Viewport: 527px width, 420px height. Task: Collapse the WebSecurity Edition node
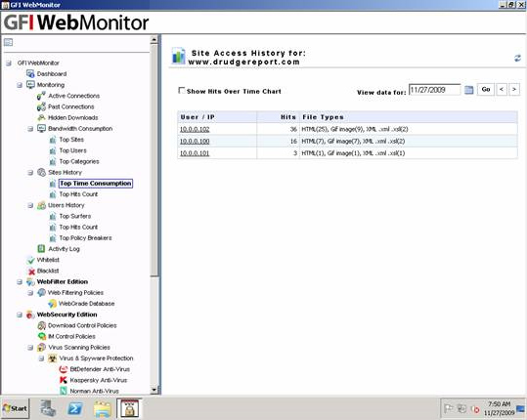[20, 315]
